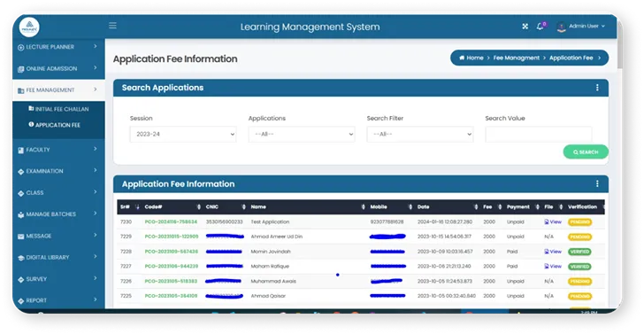Open Search Applications panel options menu

597,88
